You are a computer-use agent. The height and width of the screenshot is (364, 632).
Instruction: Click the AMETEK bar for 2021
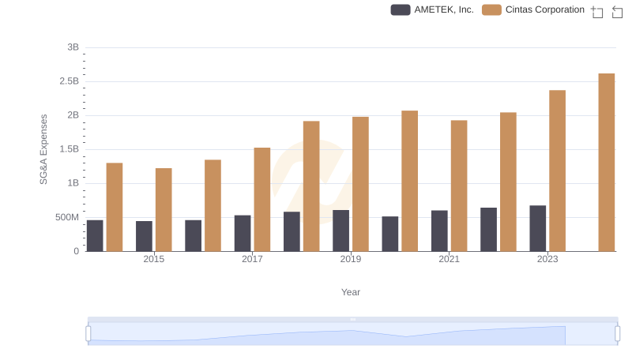(x=439, y=231)
